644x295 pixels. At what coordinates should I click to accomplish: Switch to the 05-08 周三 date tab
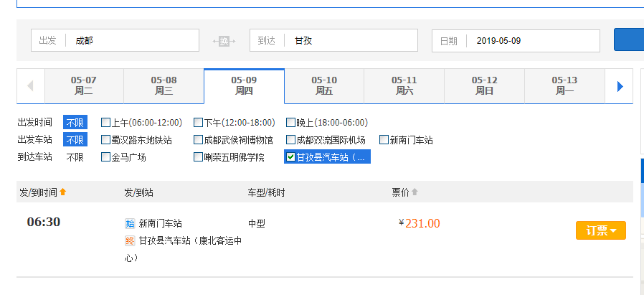click(x=164, y=85)
